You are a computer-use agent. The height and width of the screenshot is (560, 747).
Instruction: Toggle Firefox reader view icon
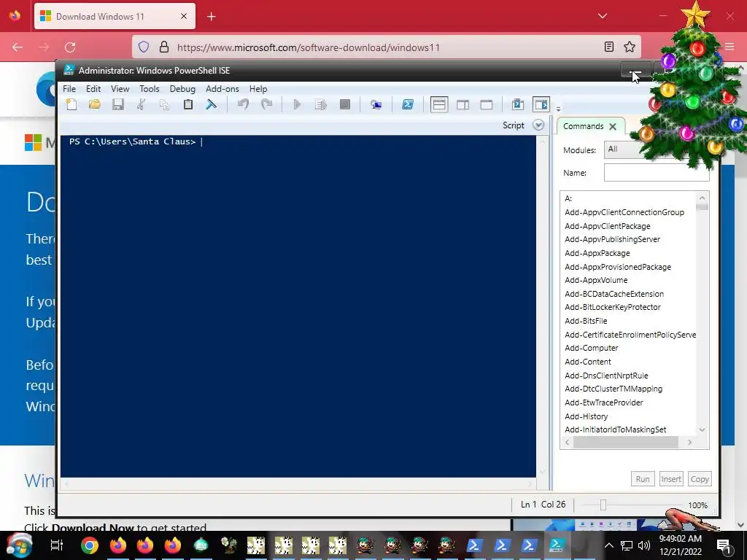coord(609,47)
